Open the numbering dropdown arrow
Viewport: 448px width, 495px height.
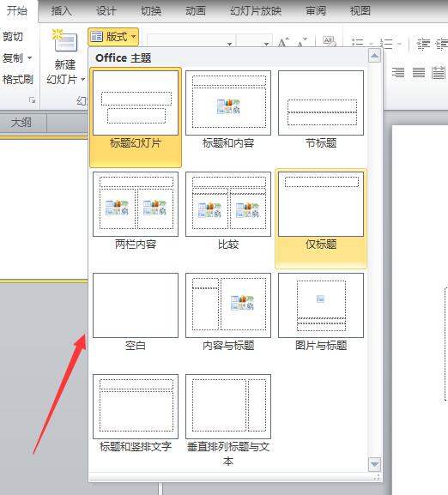pos(400,44)
